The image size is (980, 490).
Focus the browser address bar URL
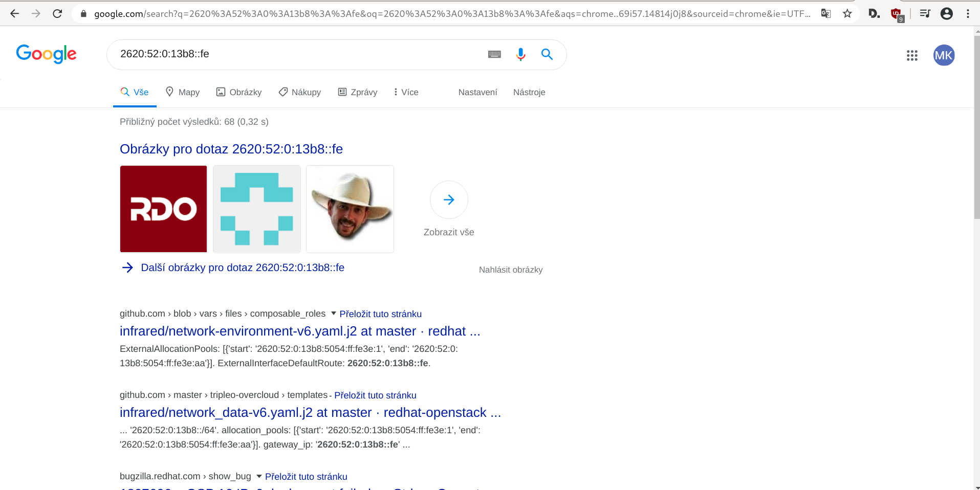[x=452, y=14]
